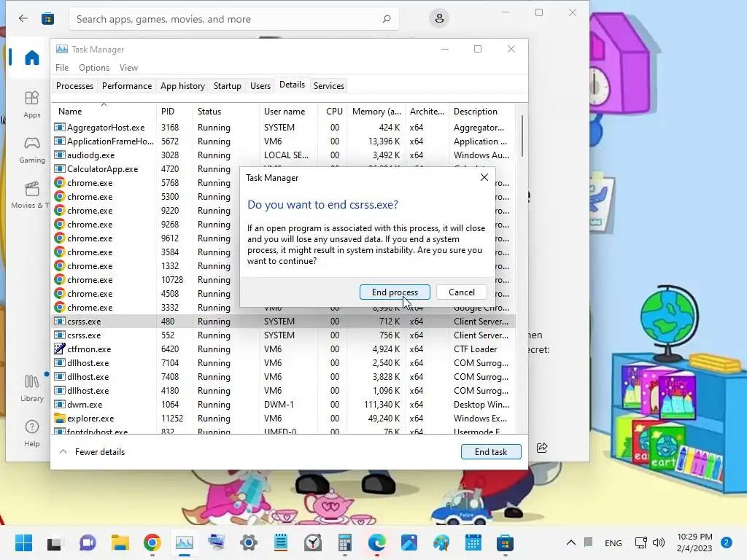Open Calculator from taskbar
The width and height of the screenshot is (747, 560).
pos(345,542)
